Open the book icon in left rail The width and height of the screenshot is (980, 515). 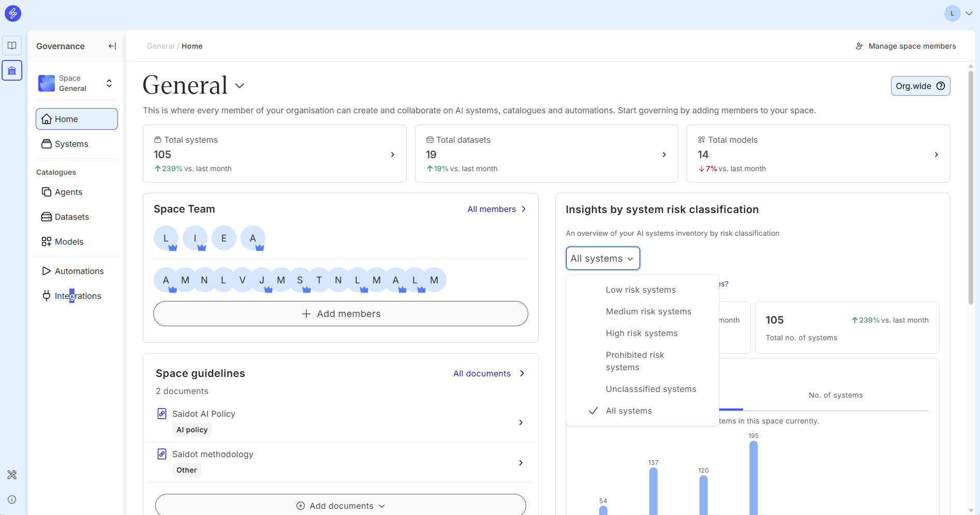[x=12, y=46]
